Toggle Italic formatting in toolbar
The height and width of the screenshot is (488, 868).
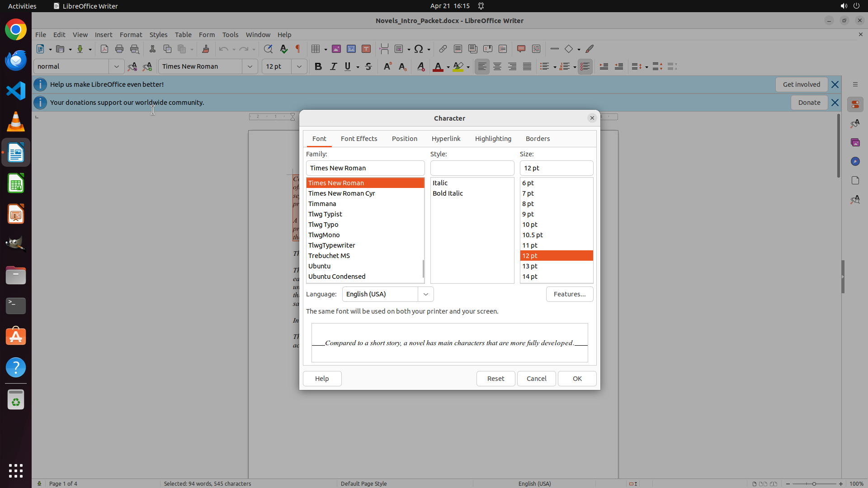(333, 66)
